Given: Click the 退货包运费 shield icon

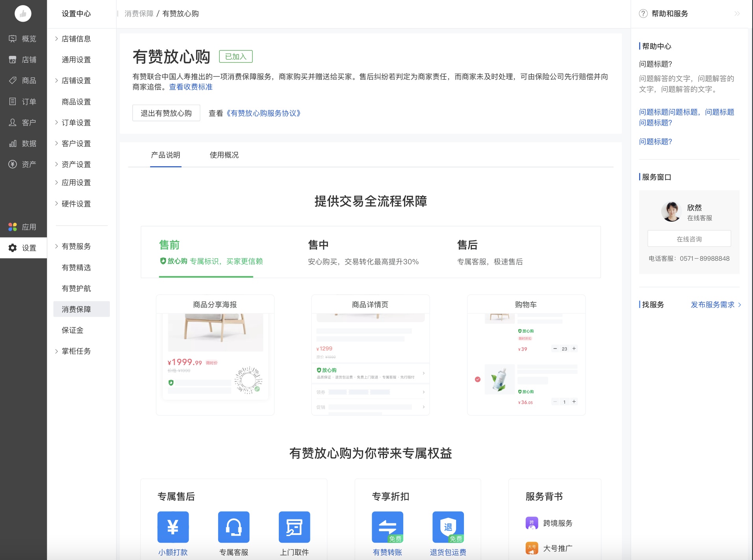Looking at the screenshot, I should click(x=448, y=527).
